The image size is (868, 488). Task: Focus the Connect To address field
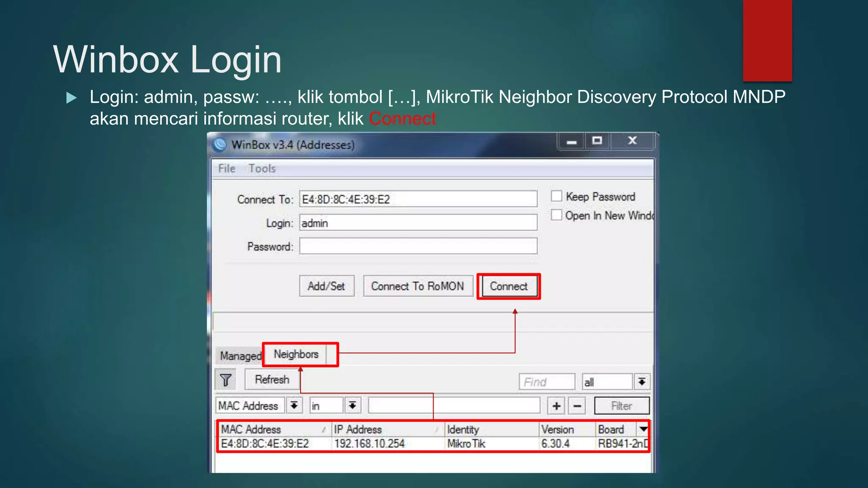tap(418, 199)
